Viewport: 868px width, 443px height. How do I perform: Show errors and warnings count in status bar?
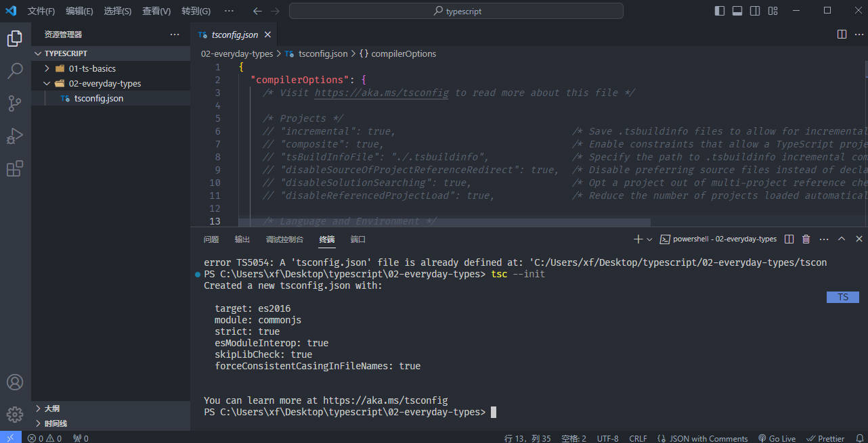45,438
